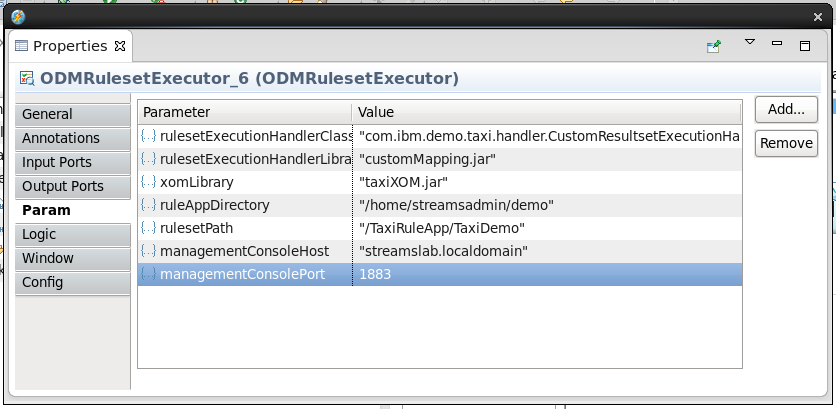
Task: Click the Add... button
Action: tap(786, 109)
